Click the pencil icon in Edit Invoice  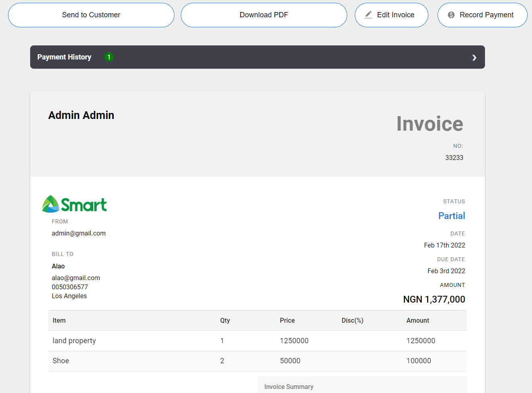[368, 15]
